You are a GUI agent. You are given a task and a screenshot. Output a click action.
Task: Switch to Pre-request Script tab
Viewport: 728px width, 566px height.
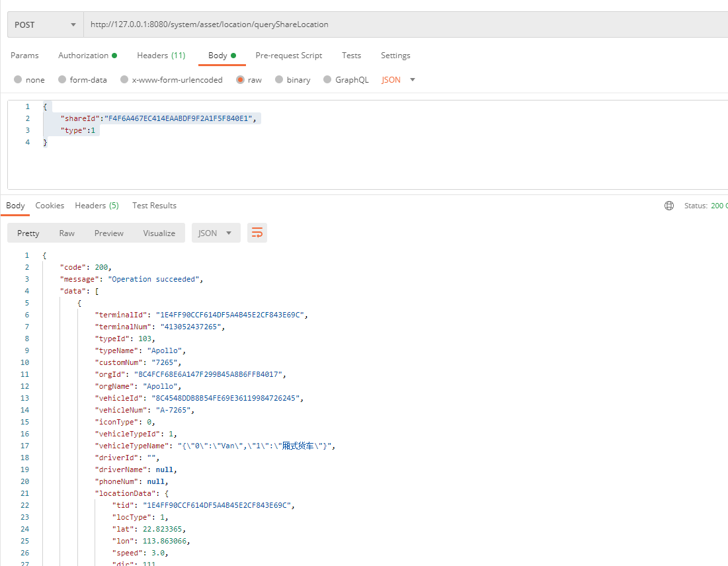click(x=289, y=56)
